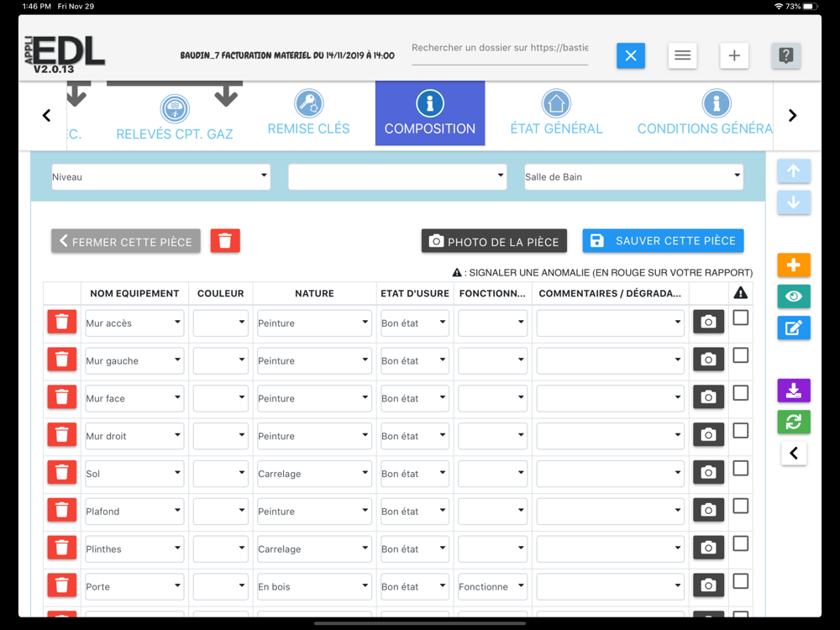Open the Niveau dropdown
This screenshot has width=840, height=630.
160,176
